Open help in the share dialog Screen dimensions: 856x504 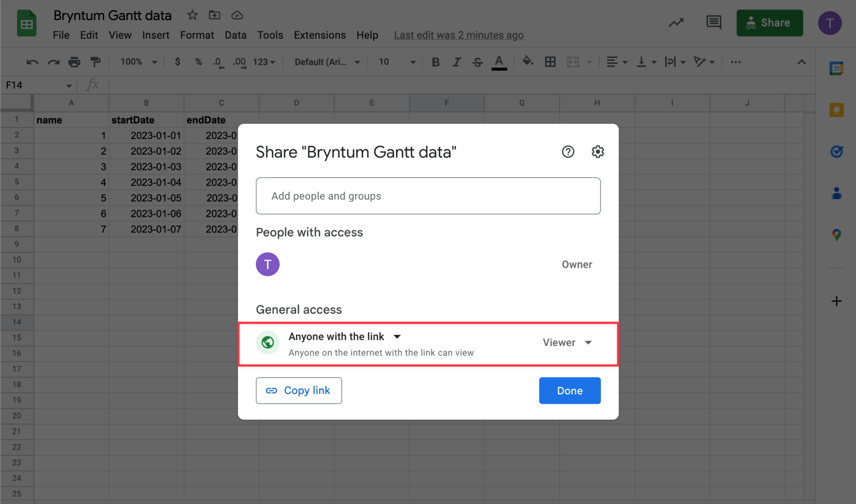coord(568,152)
